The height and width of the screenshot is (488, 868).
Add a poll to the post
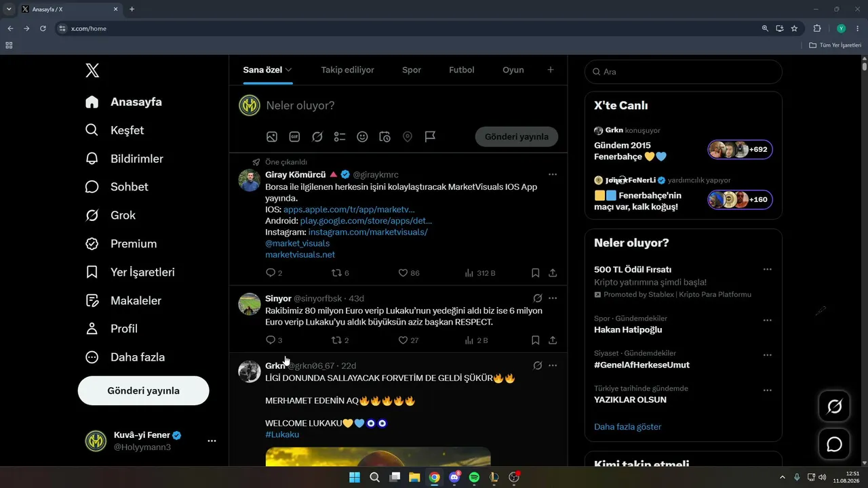(340, 137)
